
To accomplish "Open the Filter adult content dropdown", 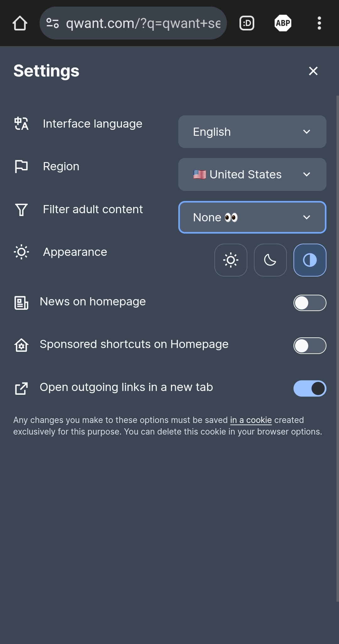I will tap(252, 217).
